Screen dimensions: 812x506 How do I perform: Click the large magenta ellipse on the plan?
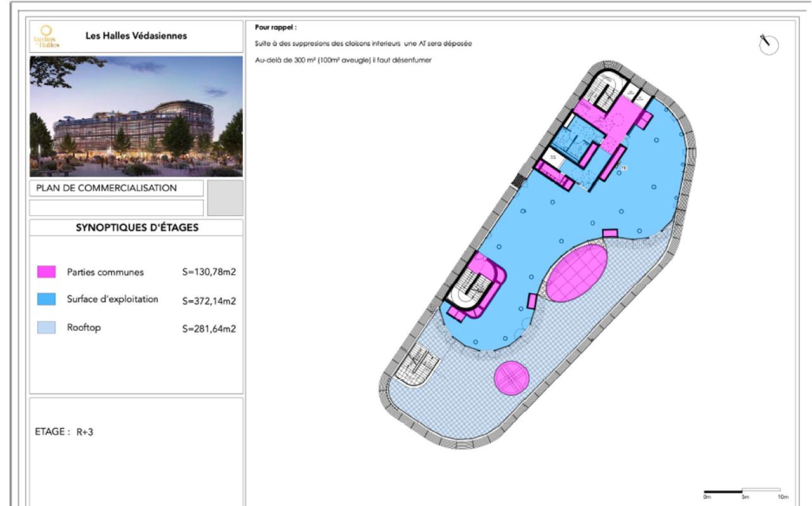(x=577, y=272)
